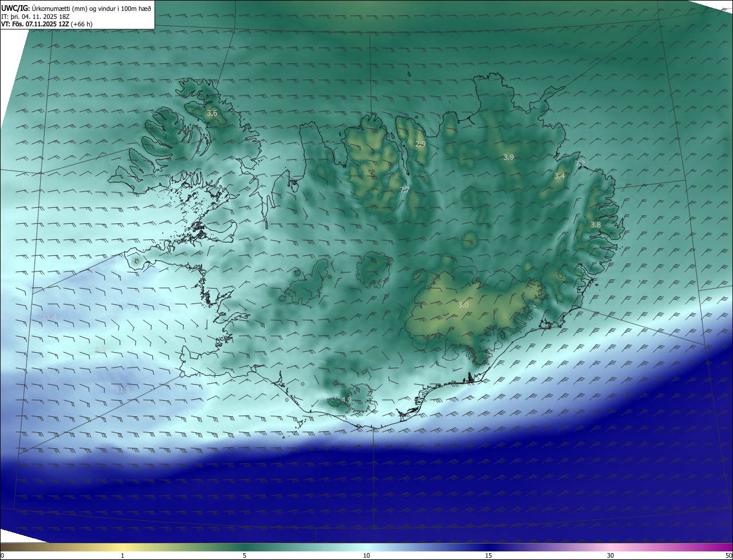
Task: Click the 3.0 value label over the glacier
Action: pos(463,305)
